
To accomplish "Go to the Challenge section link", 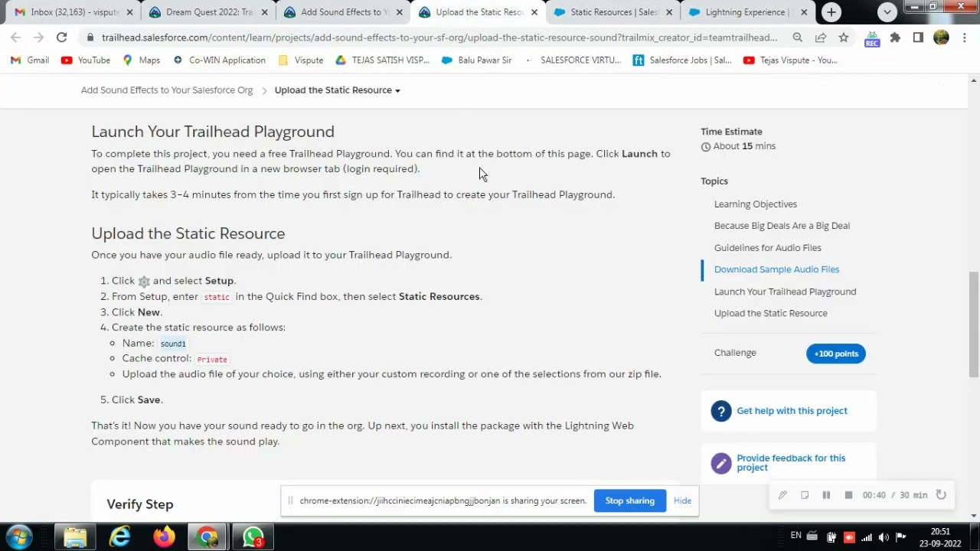I will pos(735,353).
